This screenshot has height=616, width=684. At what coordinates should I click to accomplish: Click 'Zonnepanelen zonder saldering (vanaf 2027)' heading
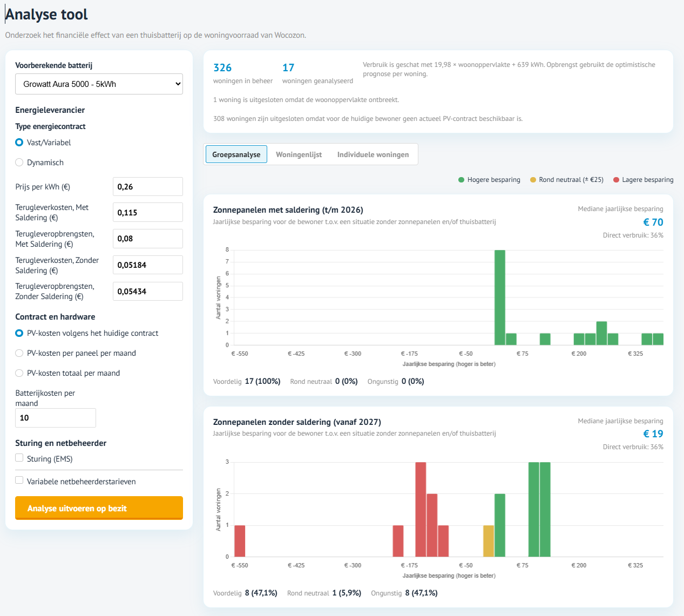pyautogui.click(x=297, y=422)
